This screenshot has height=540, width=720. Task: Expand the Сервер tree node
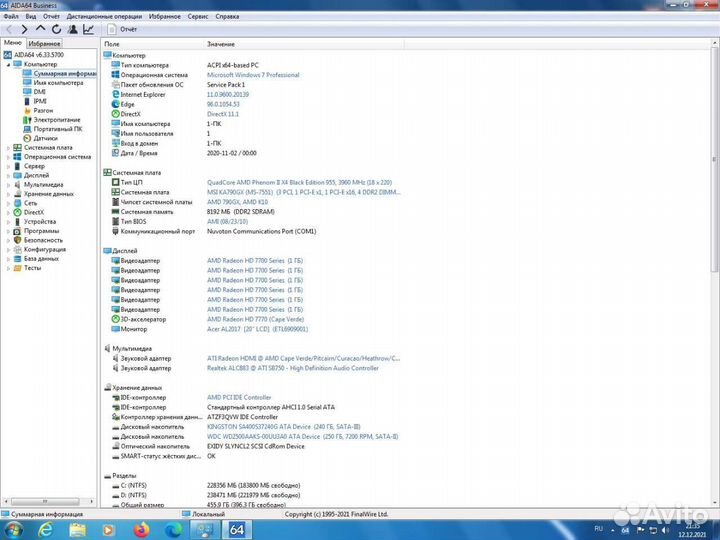pos(8,166)
